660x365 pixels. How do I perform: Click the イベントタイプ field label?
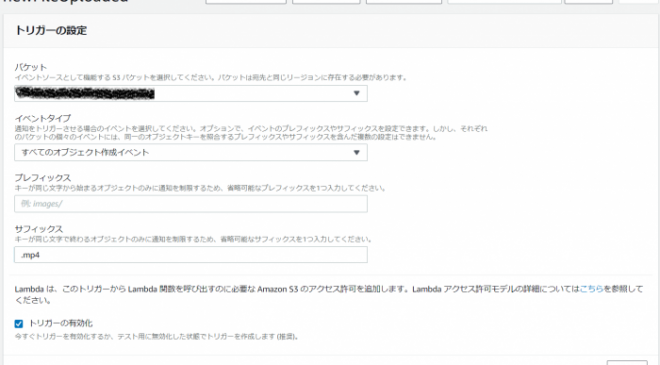point(43,118)
